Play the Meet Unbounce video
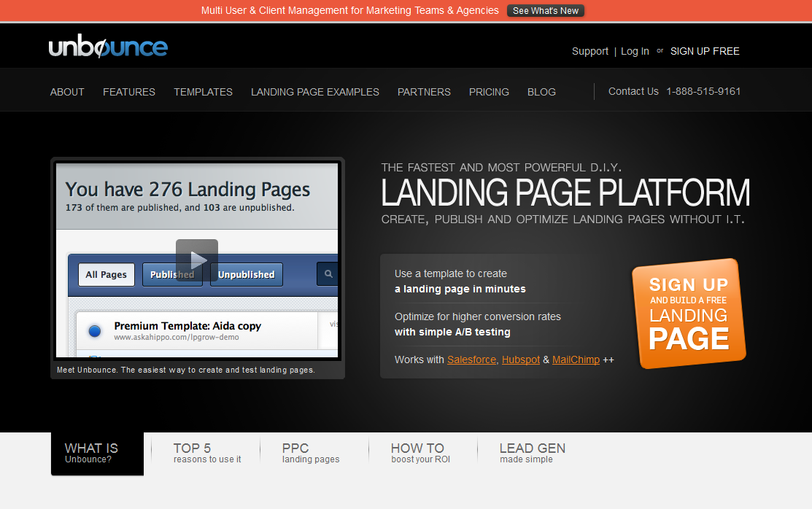 (197, 260)
